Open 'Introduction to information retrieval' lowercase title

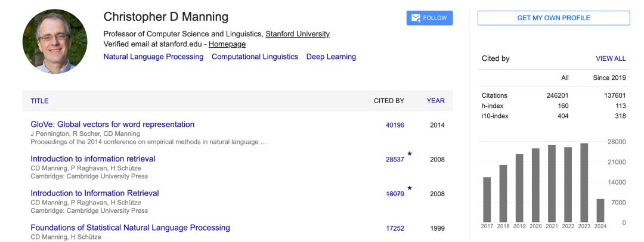(x=92, y=159)
